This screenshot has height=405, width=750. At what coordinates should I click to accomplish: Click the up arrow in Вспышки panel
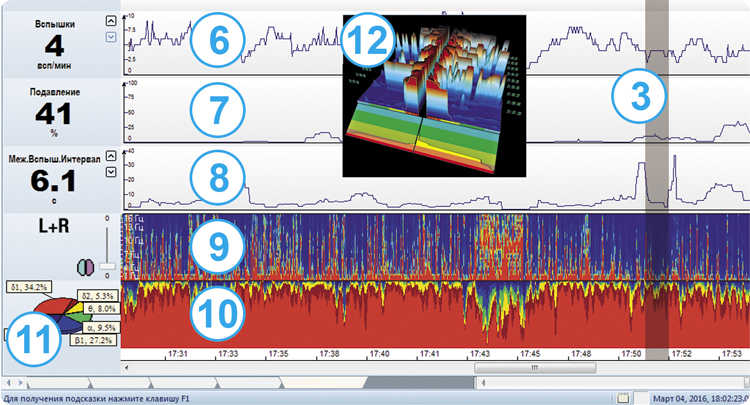click(110, 21)
